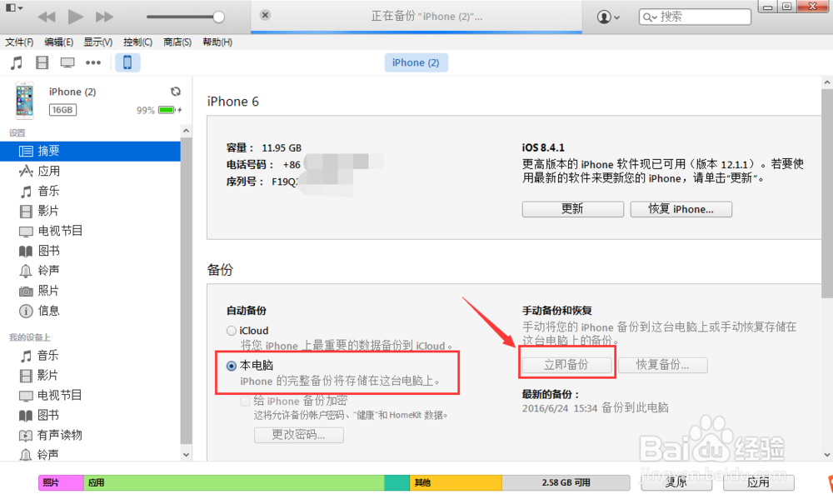This screenshot has width=833, height=504.
Task: Select the 本电脑 backup radio button
Action: coord(232,366)
